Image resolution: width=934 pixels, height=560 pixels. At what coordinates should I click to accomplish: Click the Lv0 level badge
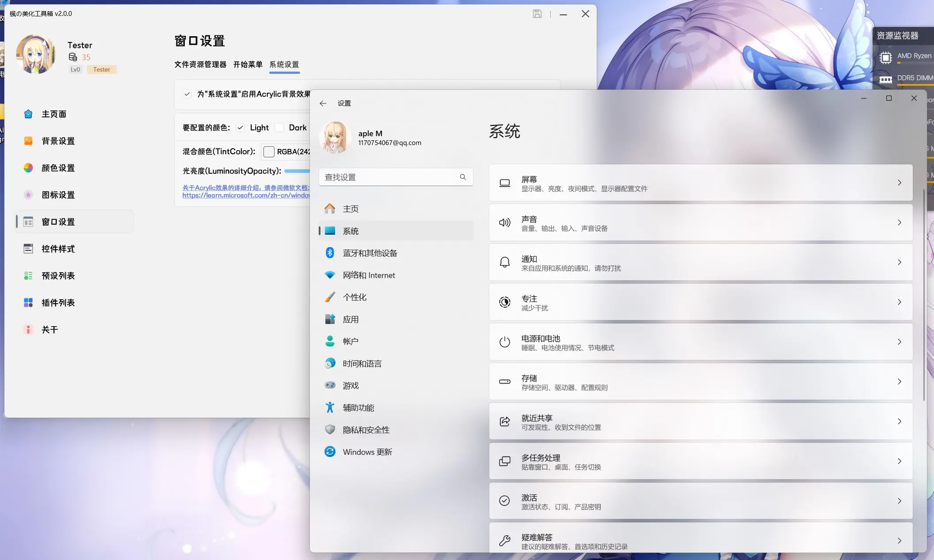click(76, 69)
